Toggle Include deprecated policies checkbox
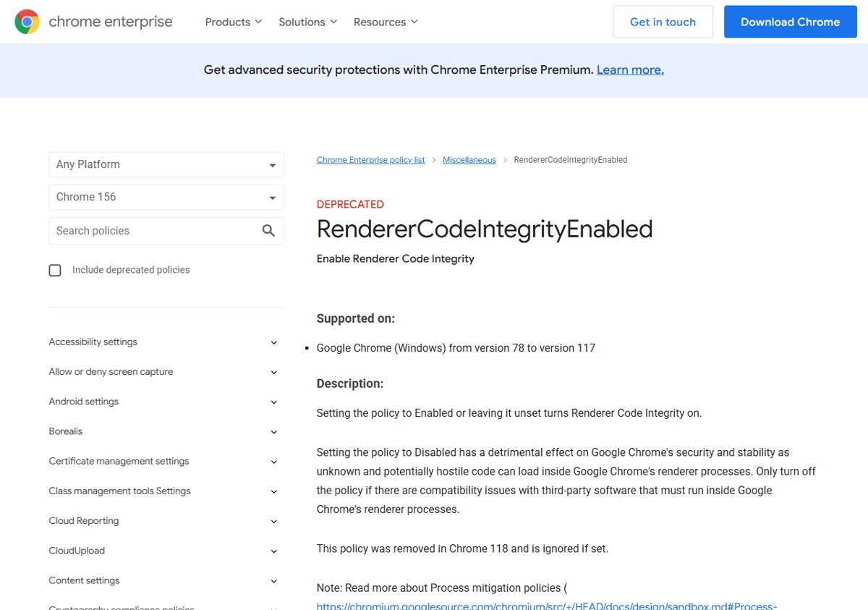The width and height of the screenshot is (868, 610). pos(55,270)
